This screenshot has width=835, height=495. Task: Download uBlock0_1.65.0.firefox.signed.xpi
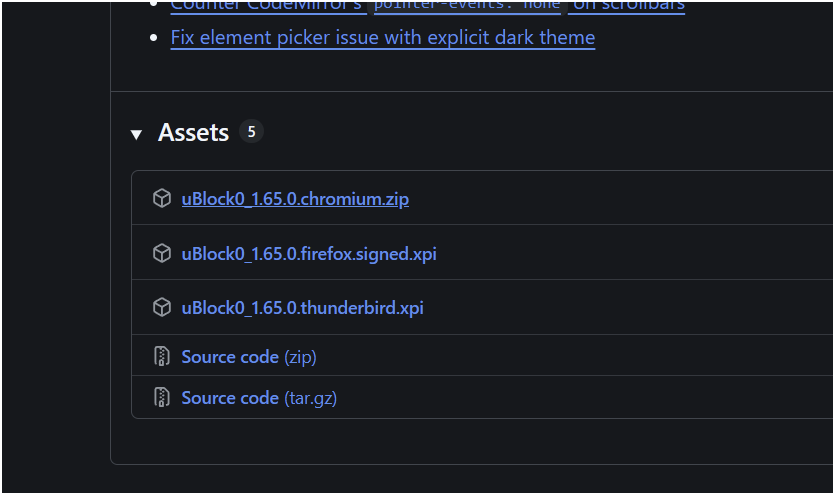tap(309, 254)
